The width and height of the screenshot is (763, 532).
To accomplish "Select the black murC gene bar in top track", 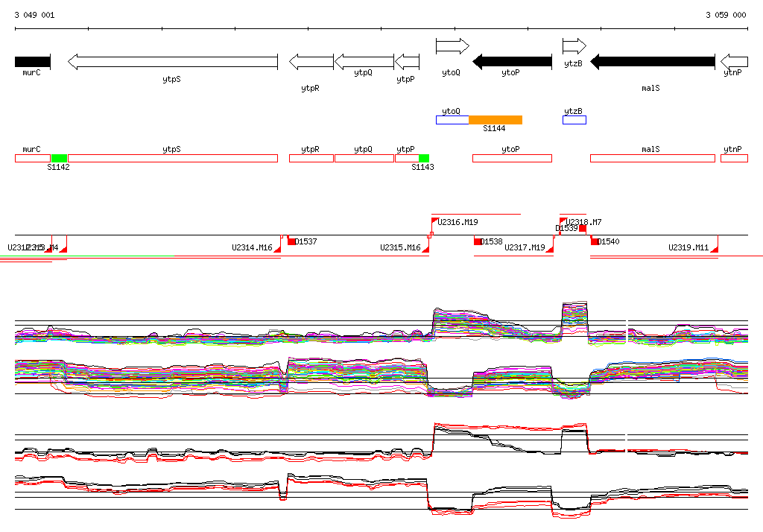I will [33, 62].
